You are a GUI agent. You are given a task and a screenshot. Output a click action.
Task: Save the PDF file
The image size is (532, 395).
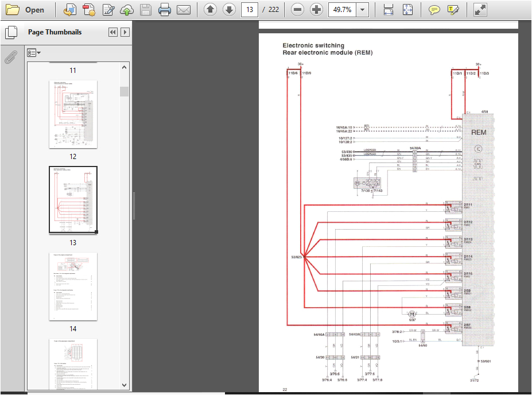[146, 10]
